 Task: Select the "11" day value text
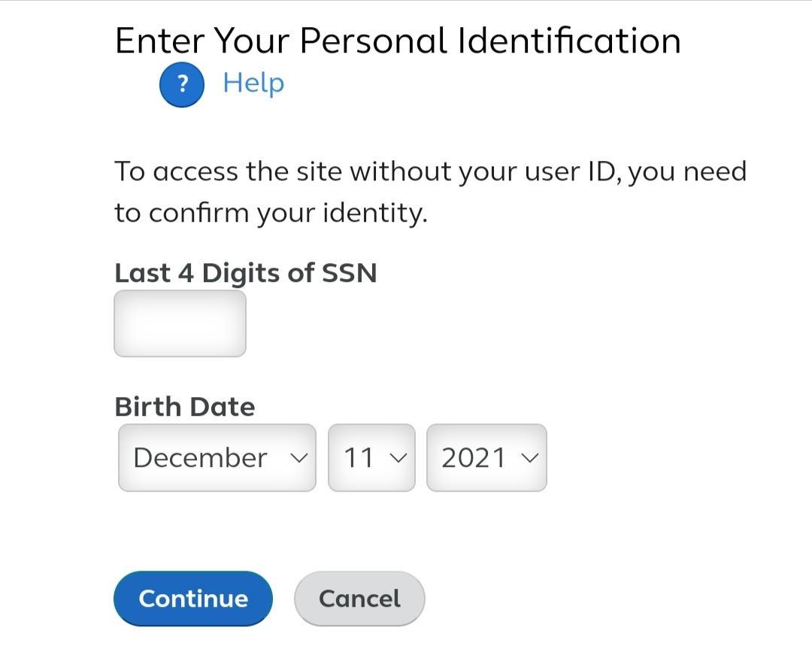click(x=359, y=458)
